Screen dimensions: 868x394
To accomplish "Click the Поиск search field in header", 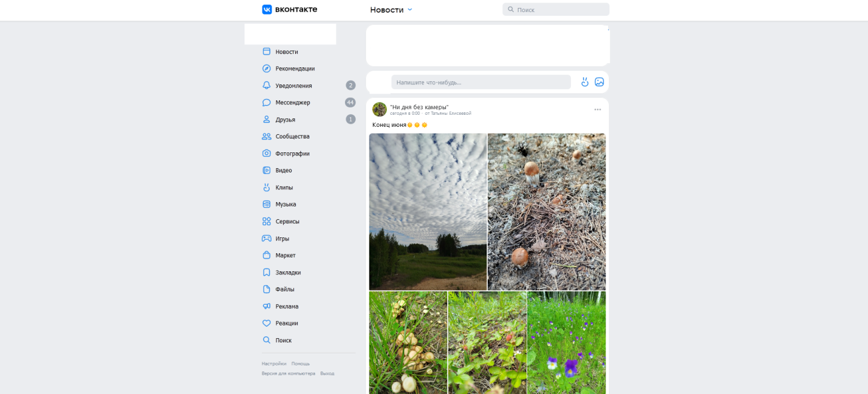I will 559,10.
